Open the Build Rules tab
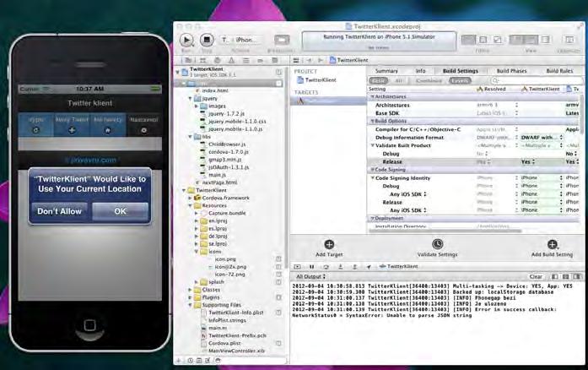This screenshot has width=588, height=370. coord(559,71)
